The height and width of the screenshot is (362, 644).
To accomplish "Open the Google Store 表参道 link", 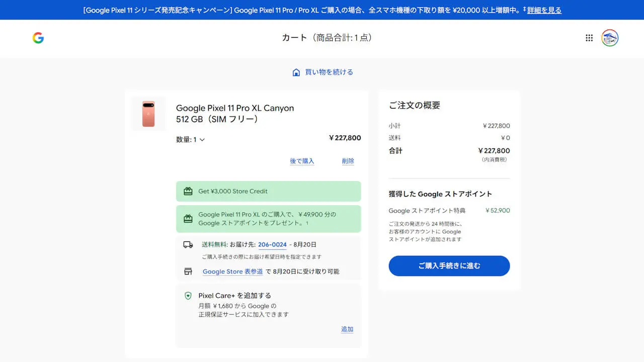I will tap(233, 271).
